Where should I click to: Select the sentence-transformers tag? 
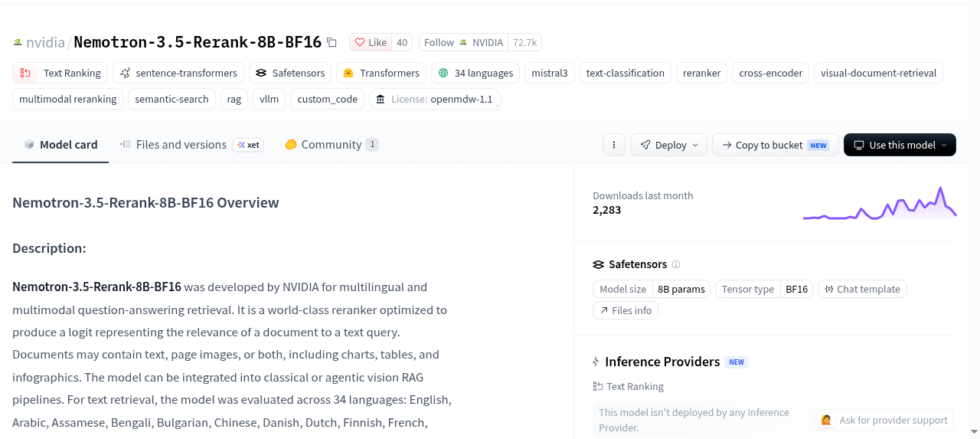(x=178, y=73)
